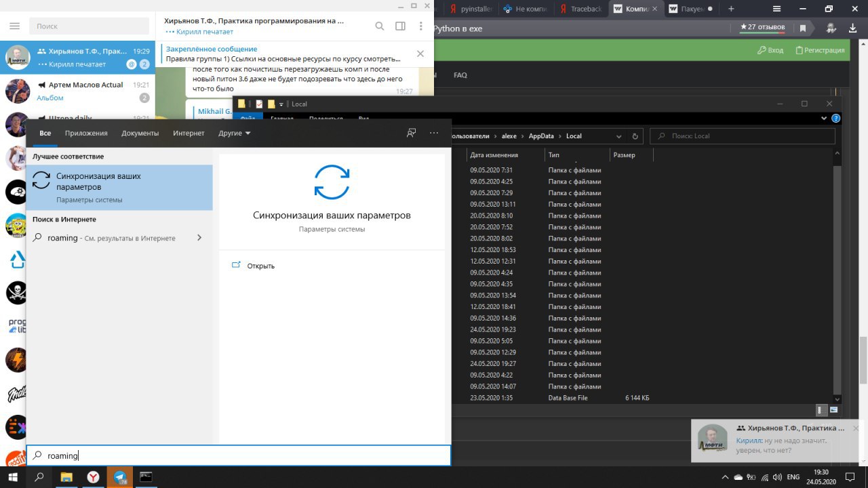Click the taskbar search magnifier icon
The width and height of the screenshot is (868, 488).
point(39,477)
